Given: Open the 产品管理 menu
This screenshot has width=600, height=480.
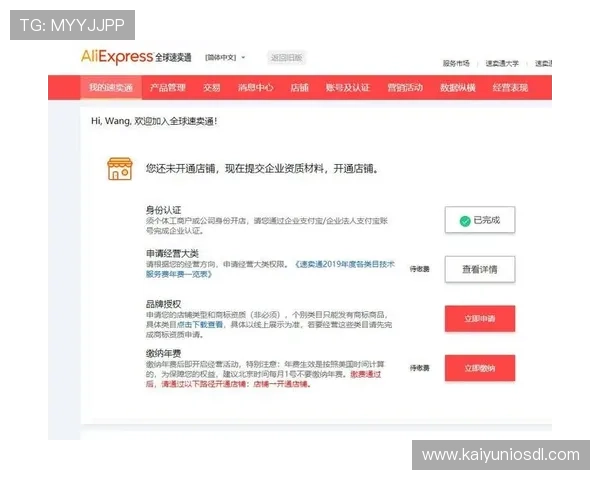Looking at the screenshot, I should tap(168, 87).
